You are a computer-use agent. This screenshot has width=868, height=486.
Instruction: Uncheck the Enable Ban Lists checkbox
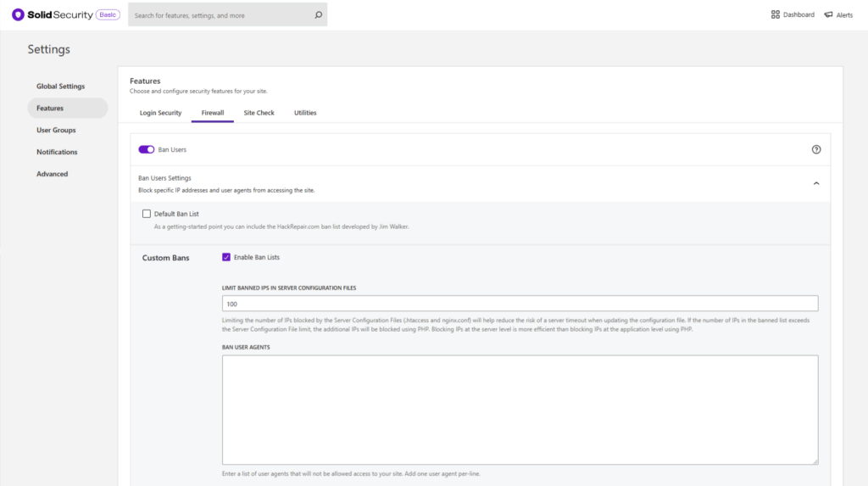tap(226, 257)
